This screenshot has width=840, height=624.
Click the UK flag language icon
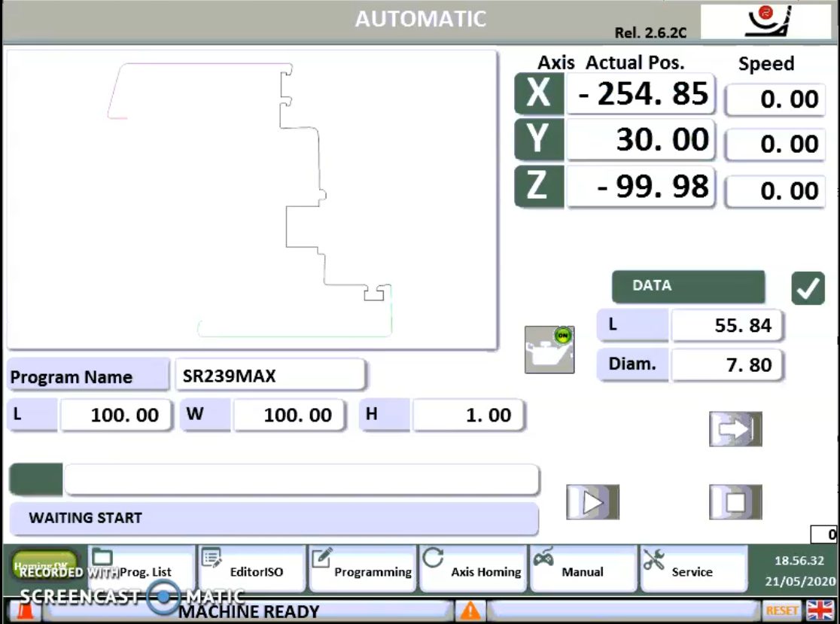click(x=820, y=610)
